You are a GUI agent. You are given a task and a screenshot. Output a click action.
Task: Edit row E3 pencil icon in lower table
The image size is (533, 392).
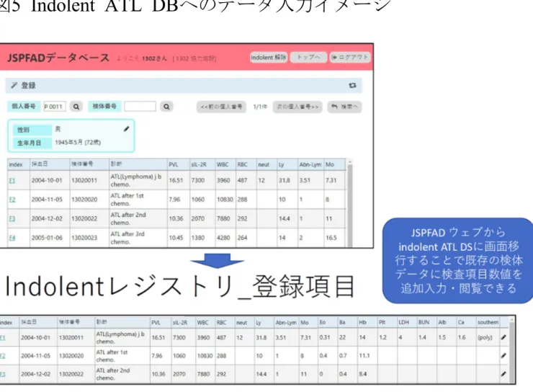(503, 374)
